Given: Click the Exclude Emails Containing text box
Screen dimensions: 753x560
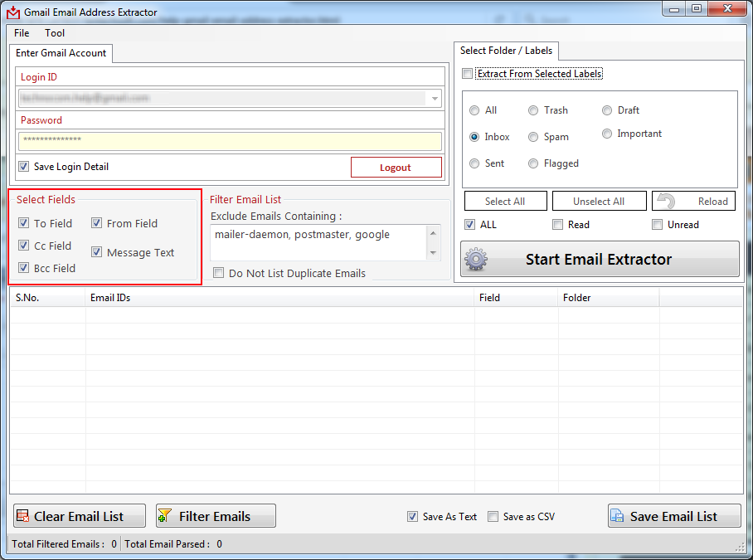Looking at the screenshot, I should tap(319, 242).
